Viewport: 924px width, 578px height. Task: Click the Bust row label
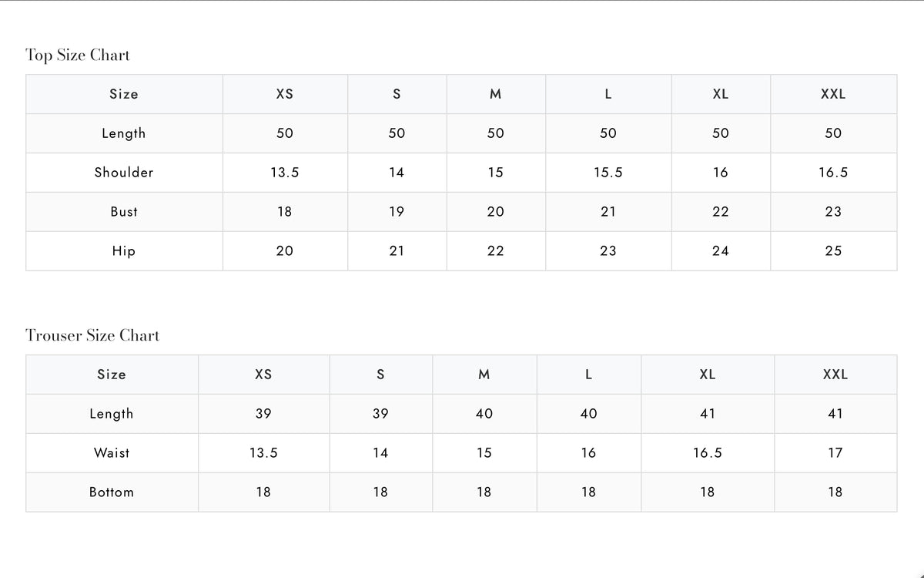124,212
